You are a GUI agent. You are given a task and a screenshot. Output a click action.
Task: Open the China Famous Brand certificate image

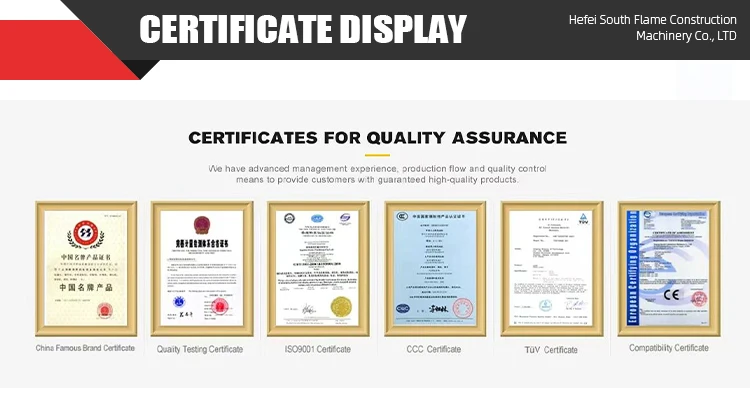[x=85, y=268]
